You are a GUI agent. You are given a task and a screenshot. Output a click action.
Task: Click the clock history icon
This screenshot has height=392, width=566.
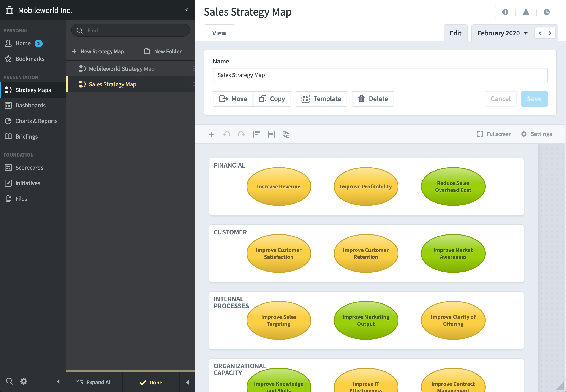547,12
